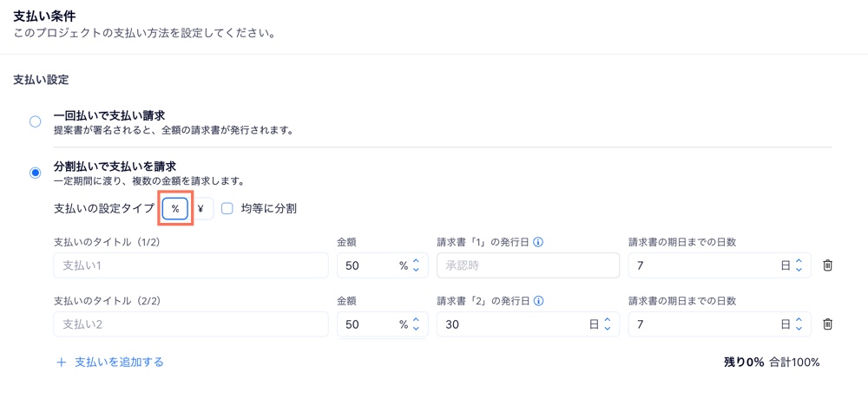Click 支払いを追加する link
This screenshot has height=399, width=868.
coord(119,363)
